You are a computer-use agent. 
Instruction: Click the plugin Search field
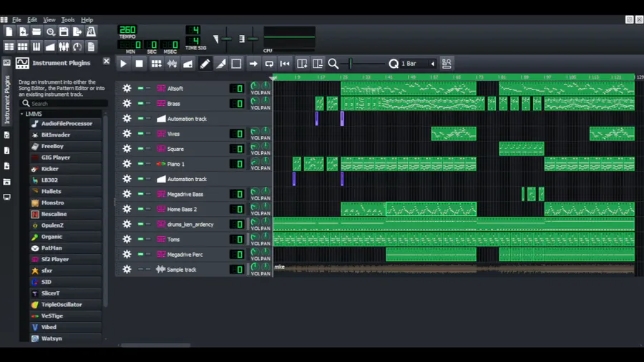tap(64, 104)
